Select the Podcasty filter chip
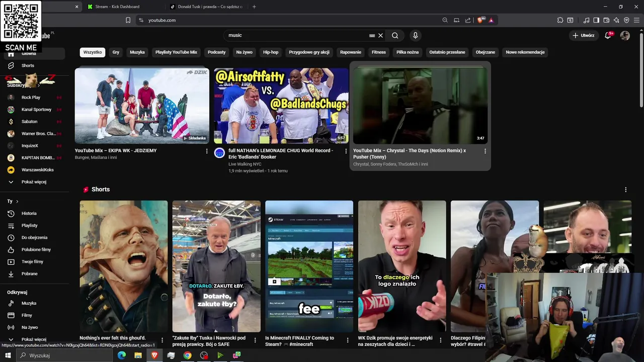The width and height of the screenshot is (644, 362). pyautogui.click(x=217, y=52)
